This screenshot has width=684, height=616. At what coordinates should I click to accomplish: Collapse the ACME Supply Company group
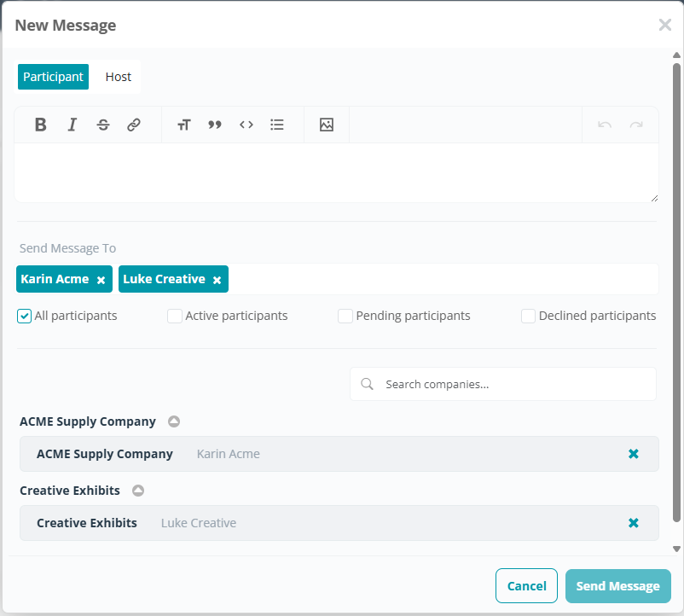click(x=174, y=421)
